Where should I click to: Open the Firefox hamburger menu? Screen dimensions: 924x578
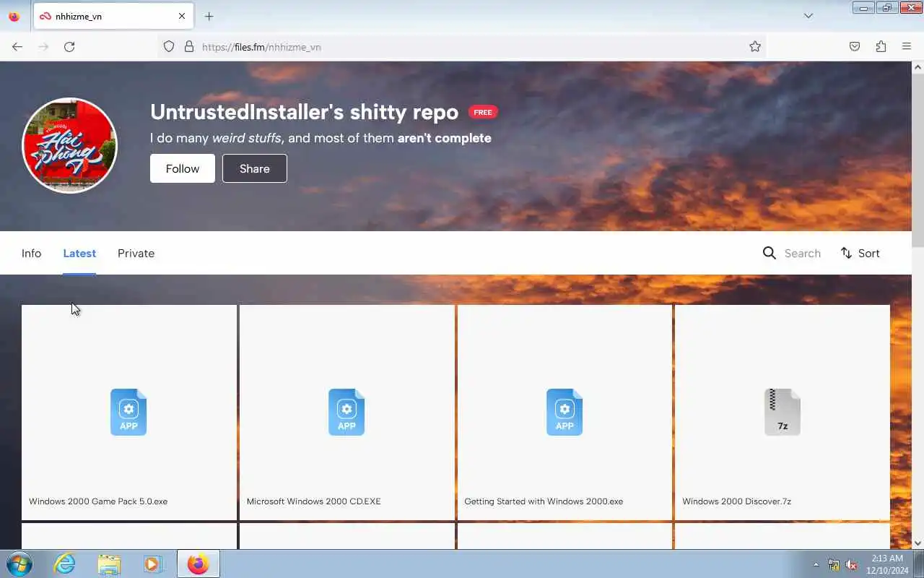tap(907, 47)
